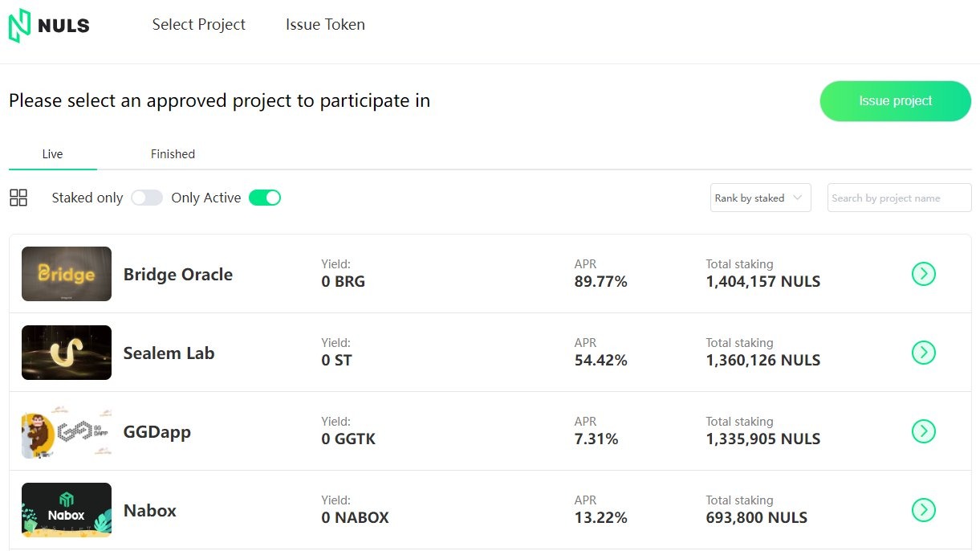
Task: Click the GGDapp project thumbnail
Action: pos(67,431)
